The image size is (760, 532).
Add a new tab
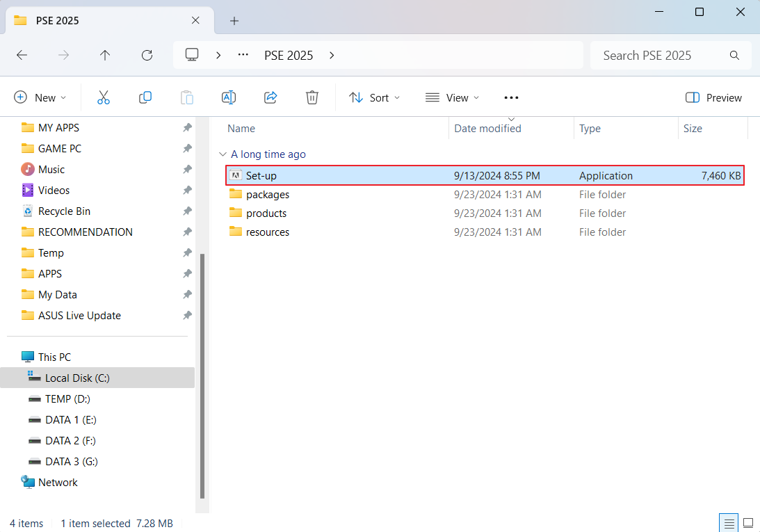tap(234, 21)
